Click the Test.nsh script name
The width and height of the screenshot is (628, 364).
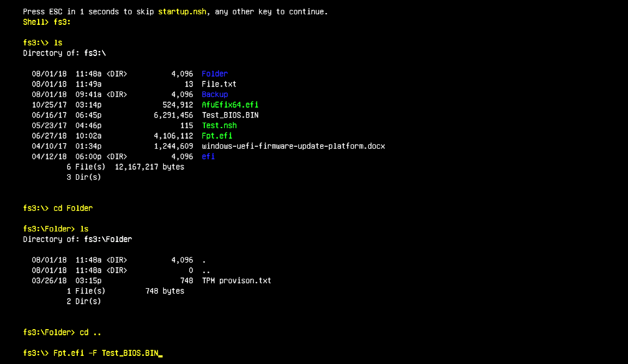[219, 125]
